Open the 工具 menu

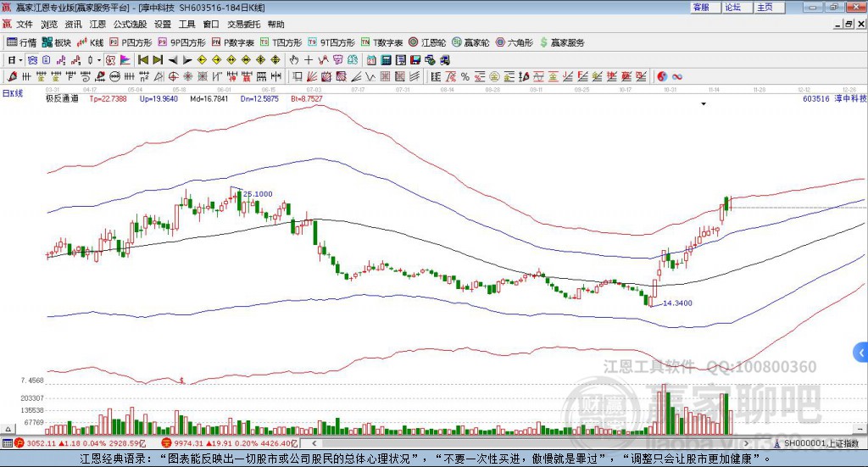(187, 25)
